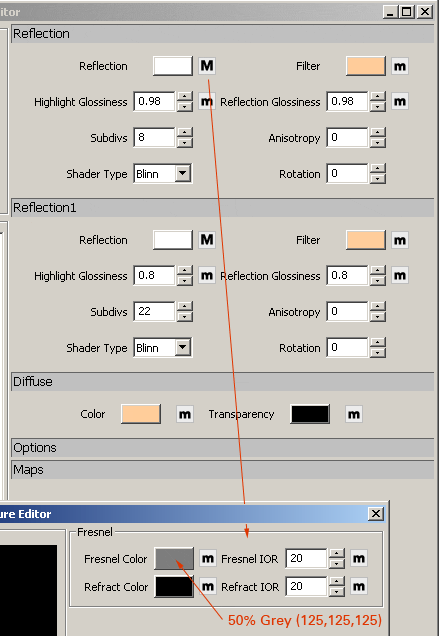
Task: Click the 50% grey Fresnel Color swatch
Action: [174, 559]
